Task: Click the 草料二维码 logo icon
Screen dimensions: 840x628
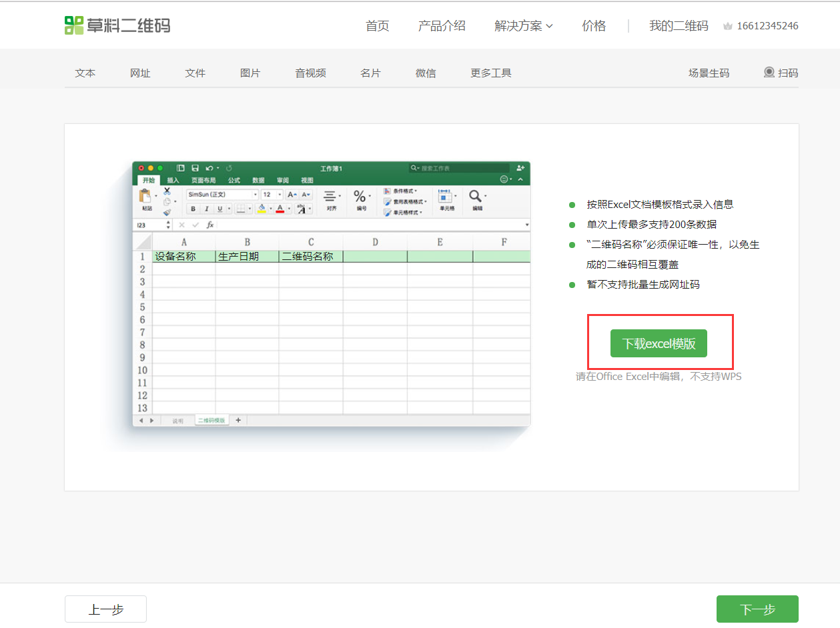Action: click(74, 25)
